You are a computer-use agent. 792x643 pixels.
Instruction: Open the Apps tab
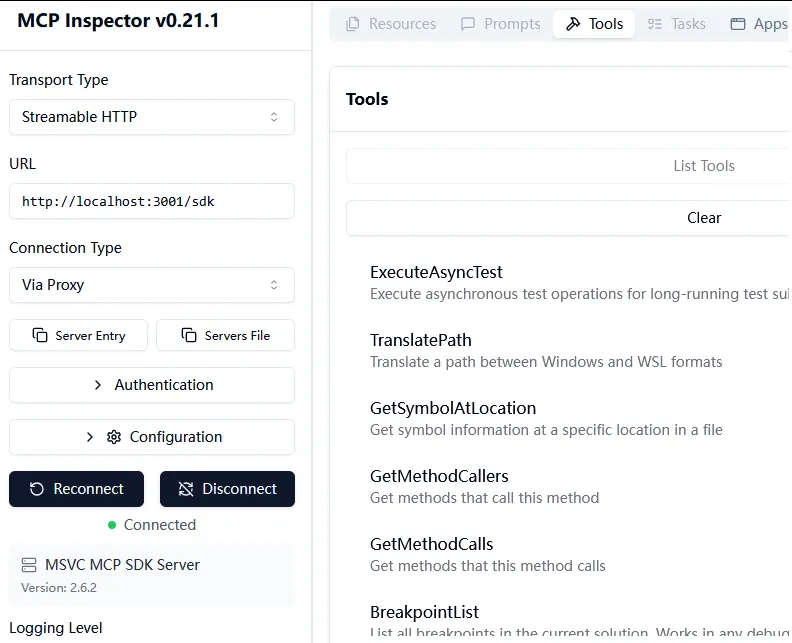pos(760,24)
